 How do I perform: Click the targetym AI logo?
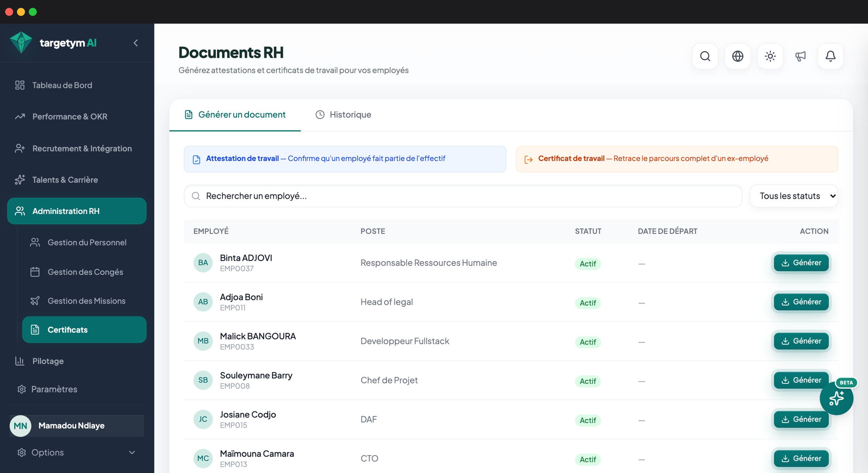pyautogui.click(x=53, y=43)
